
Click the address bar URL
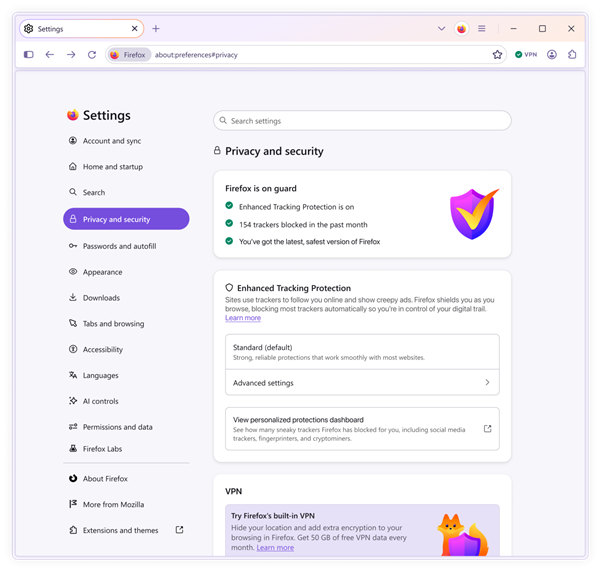pyautogui.click(x=196, y=55)
